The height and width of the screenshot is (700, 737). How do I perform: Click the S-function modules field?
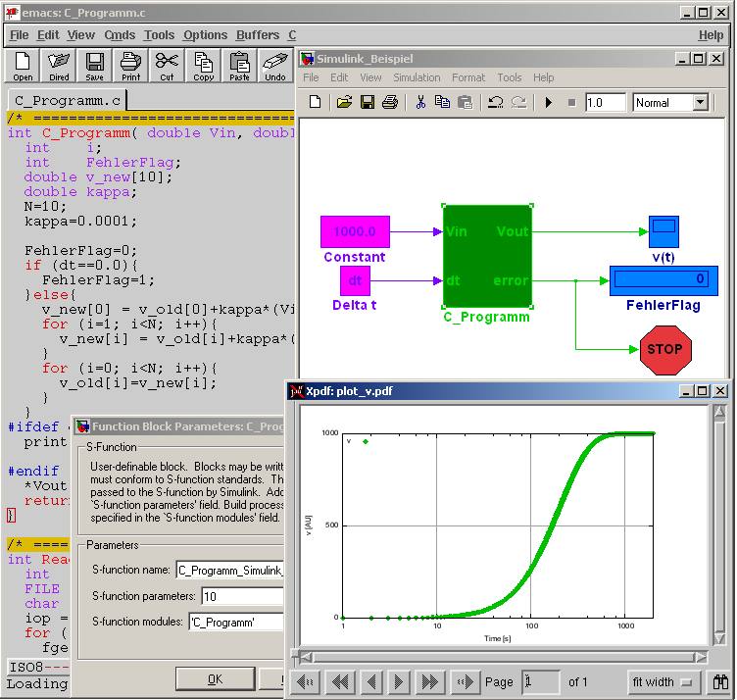coord(236,622)
